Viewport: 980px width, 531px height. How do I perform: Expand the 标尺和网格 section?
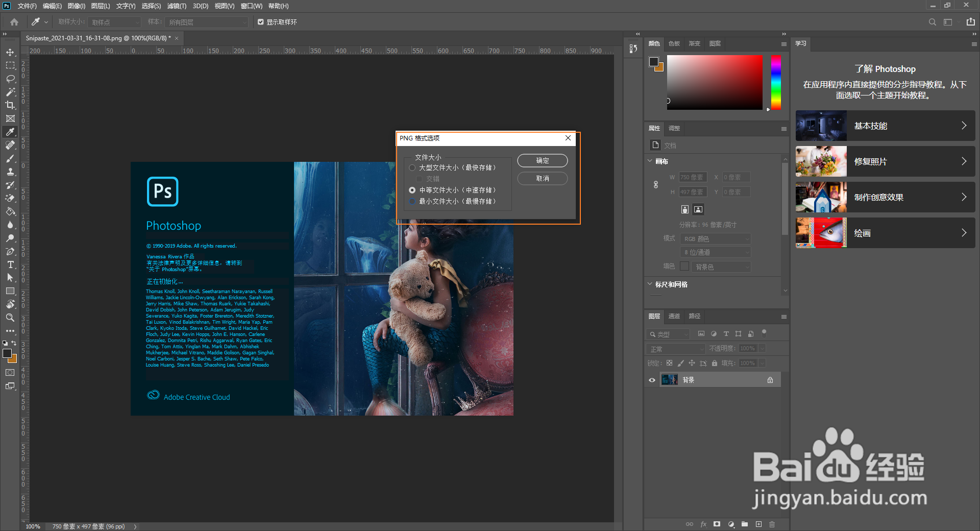(650, 284)
